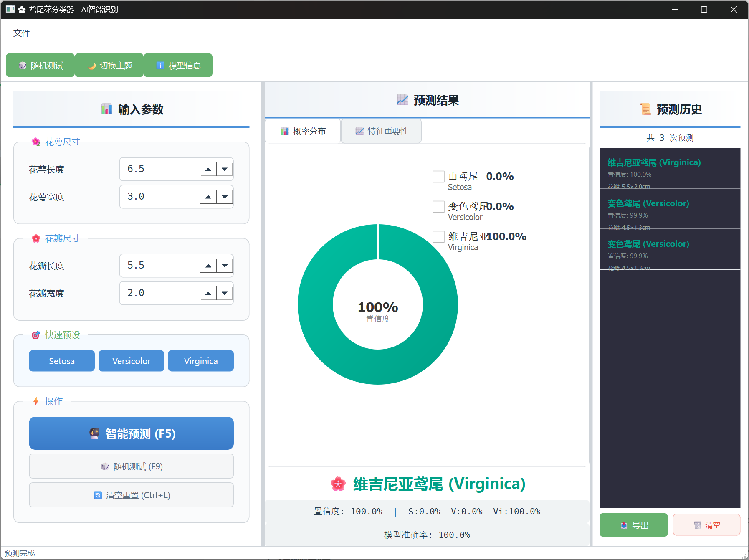Image resolution: width=749 pixels, height=560 pixels.
Task: Open the 文件 menu
Action: [22, 33]
